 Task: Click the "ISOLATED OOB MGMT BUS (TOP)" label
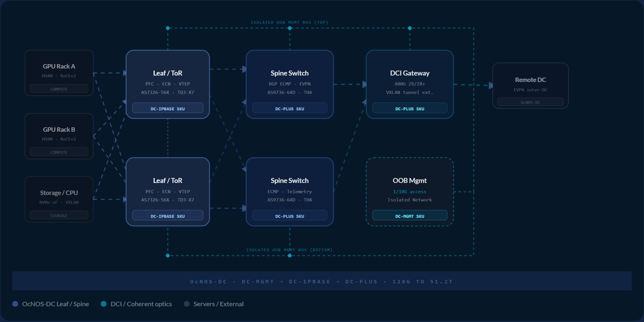(x=290, y=23)
